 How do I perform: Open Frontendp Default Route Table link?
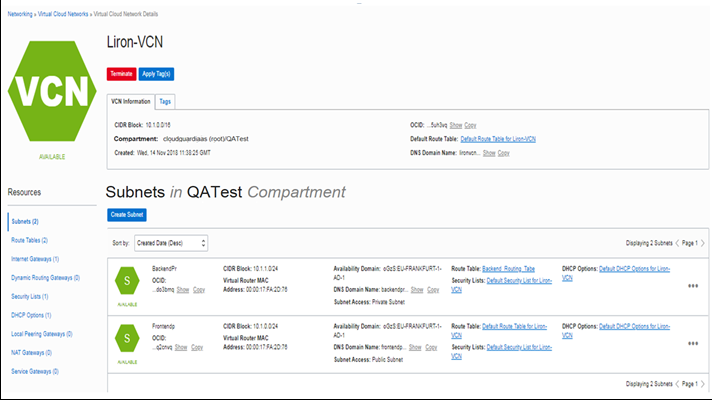pyautogui.click(x=514, y=326)
